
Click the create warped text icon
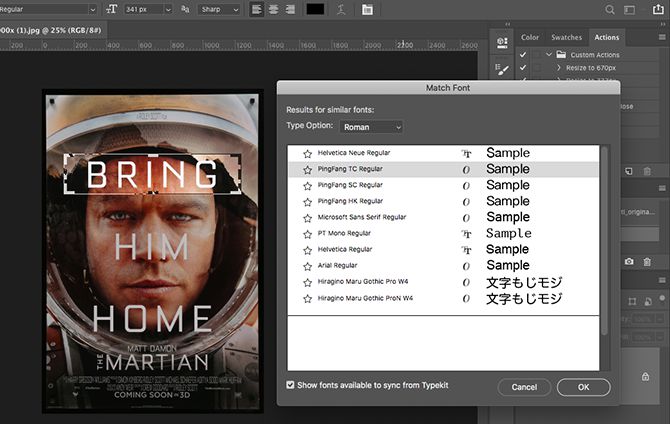tap(343, 10)
